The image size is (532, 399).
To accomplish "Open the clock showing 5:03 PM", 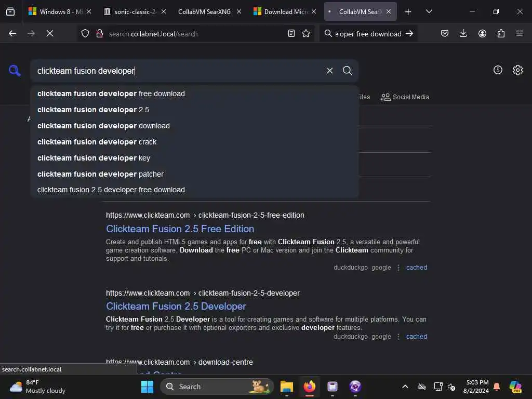I will point(476,387).
